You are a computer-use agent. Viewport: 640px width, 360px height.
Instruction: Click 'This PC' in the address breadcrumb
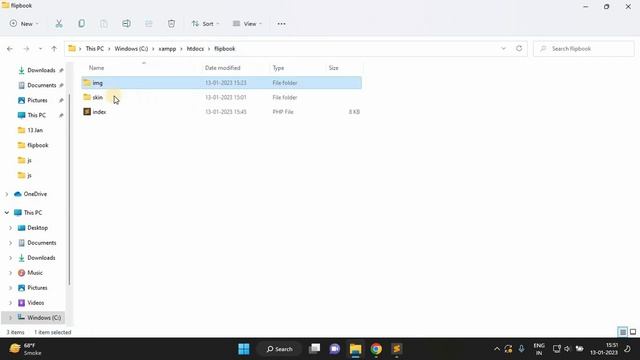point(95,49)
